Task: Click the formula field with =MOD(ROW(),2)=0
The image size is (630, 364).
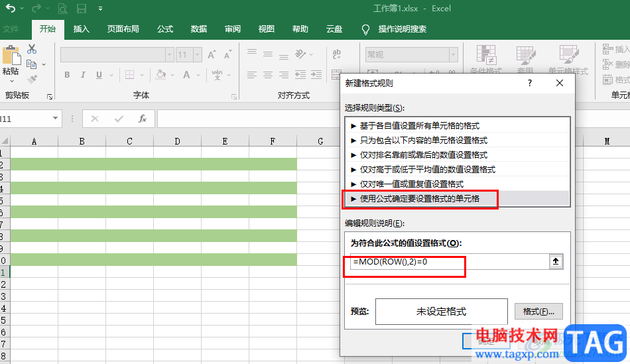Action: click(449, 261)
